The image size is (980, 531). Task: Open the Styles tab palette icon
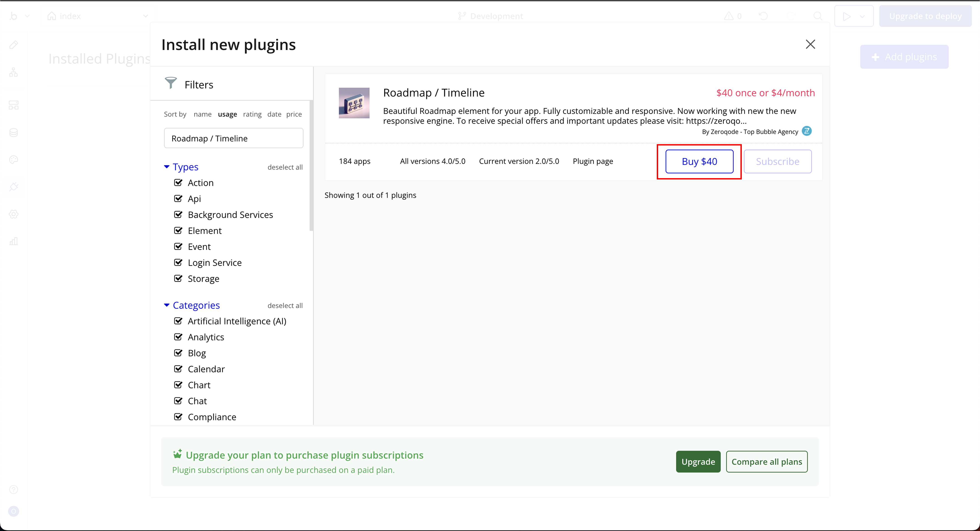(14, 160)
